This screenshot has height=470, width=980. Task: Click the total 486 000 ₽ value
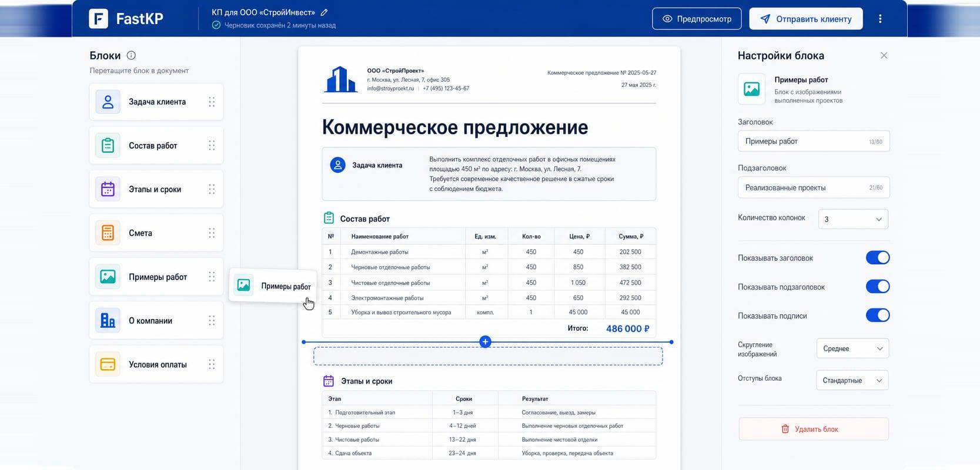(x=628, y=328)
